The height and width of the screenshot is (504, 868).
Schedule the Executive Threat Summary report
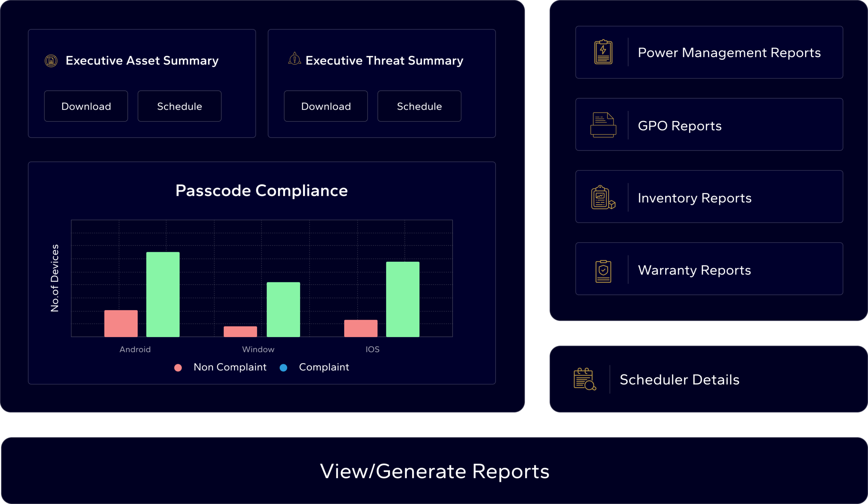(419, 106)
